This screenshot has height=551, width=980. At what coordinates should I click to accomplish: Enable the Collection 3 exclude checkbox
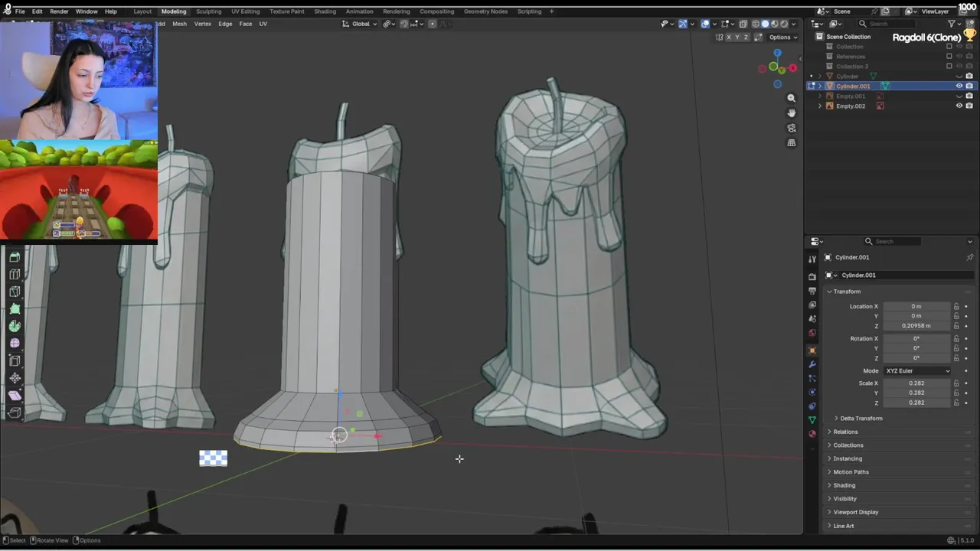949,66
